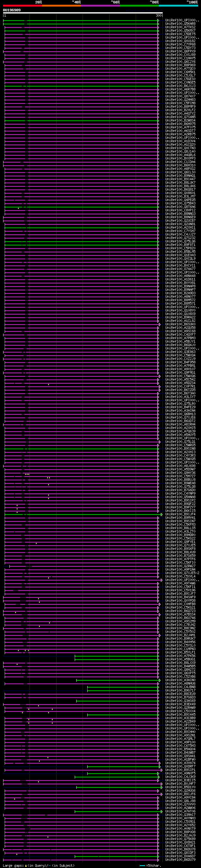Open hit UniRef100_Q5KAR8
The image size is (201, 868).
pos(180,24)
